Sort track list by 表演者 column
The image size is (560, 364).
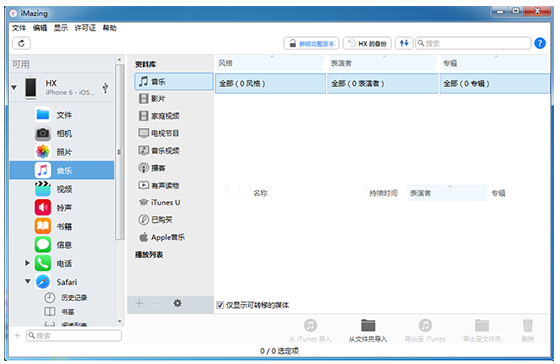click(447, 193)
